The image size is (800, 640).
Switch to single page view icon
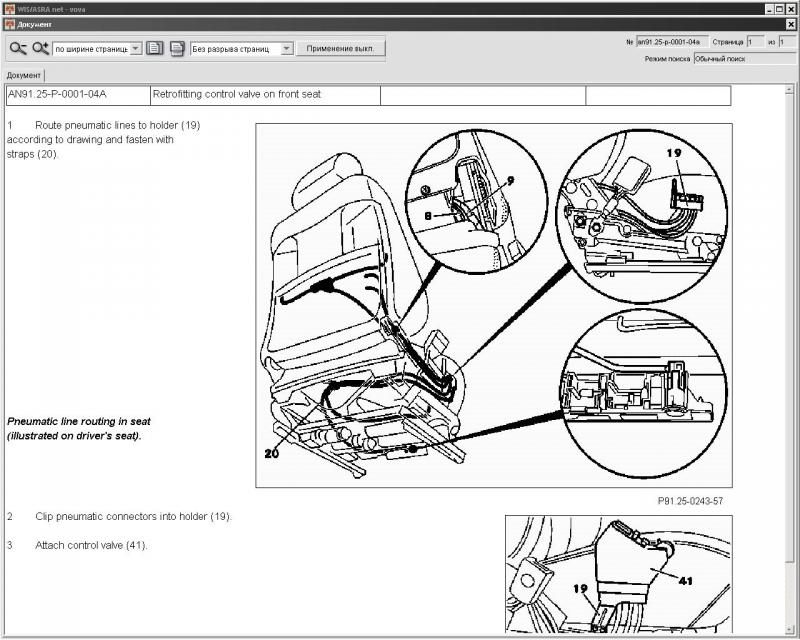155,48
